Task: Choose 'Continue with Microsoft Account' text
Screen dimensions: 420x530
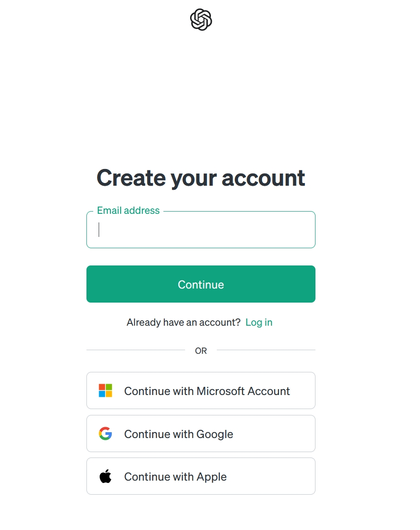Action: tap(207, 391)
